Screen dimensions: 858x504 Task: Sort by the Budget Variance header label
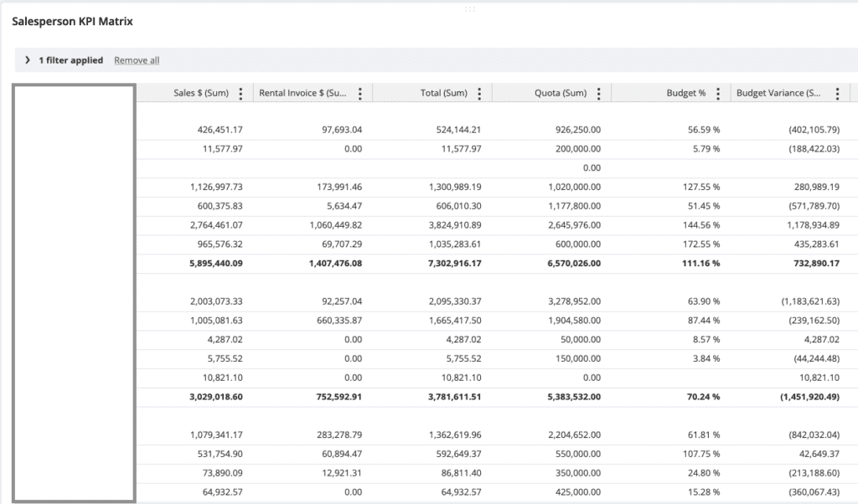coord(778,94)
